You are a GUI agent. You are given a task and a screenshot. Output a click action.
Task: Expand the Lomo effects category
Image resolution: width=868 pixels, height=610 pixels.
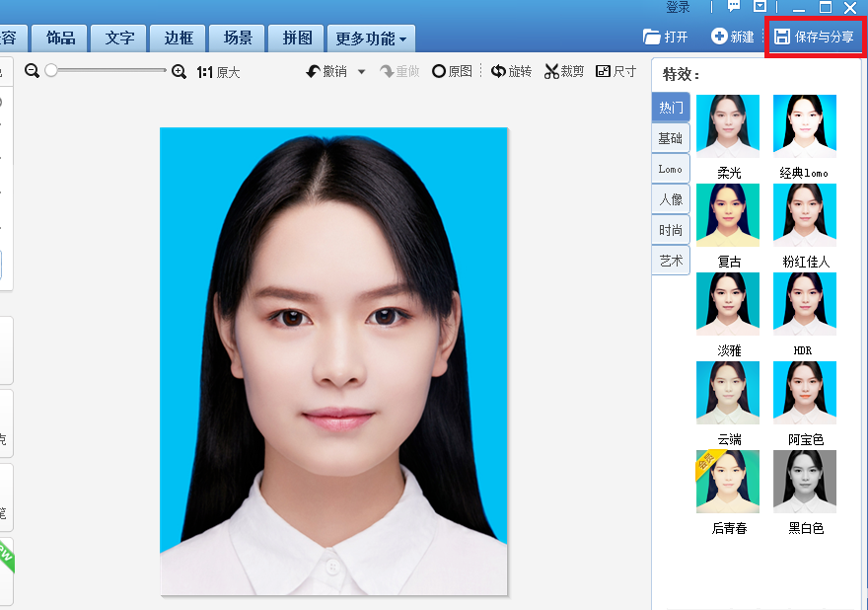pos(670,169)
